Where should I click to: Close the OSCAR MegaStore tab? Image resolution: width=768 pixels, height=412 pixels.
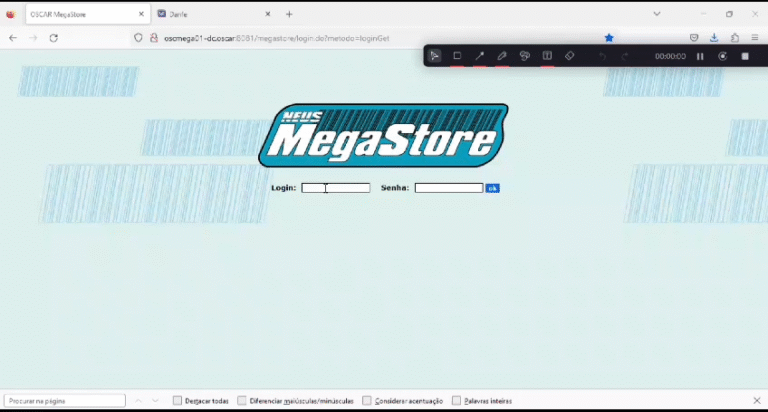coord(141,14)
